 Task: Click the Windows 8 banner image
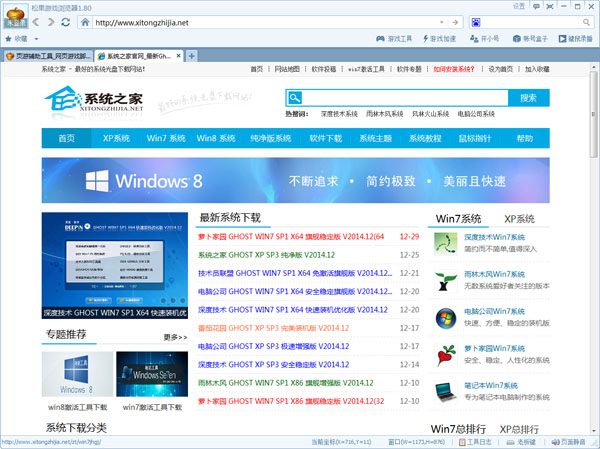295,180
